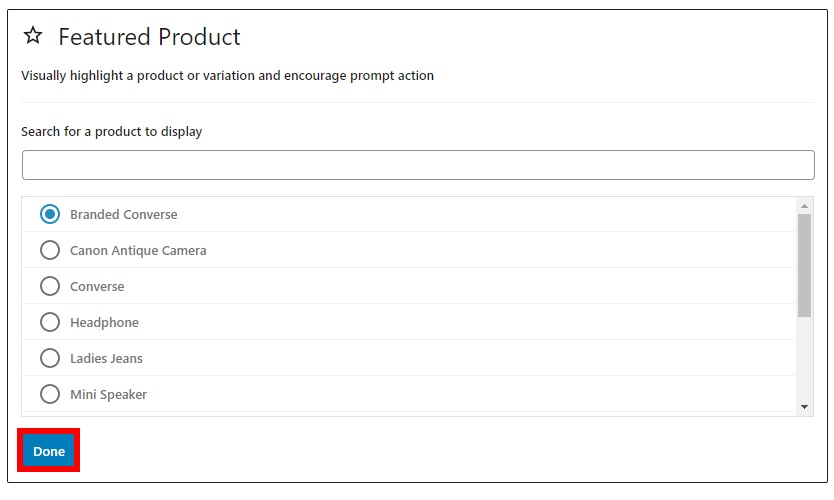Screen dimensions: 834x500
Task: Click the star icon beside Featured Product
Action: (x=33, y=36)
